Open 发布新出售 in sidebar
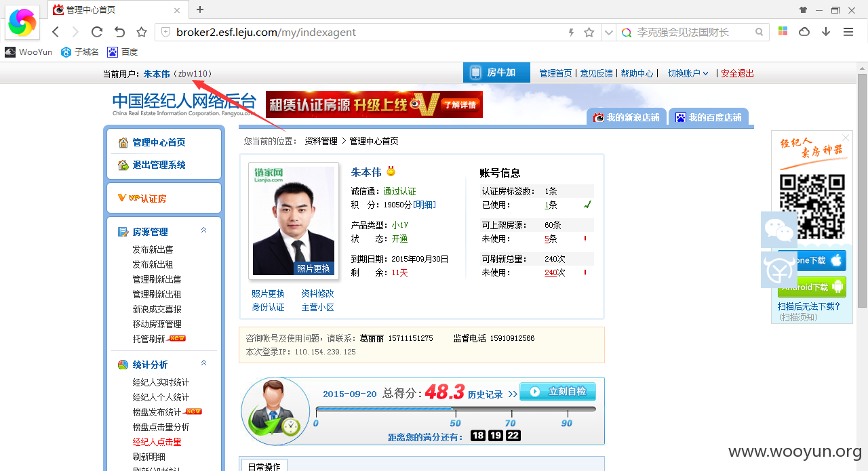This screenshot has height=471, width=868. pyautogui.click(x=153, y=249)
